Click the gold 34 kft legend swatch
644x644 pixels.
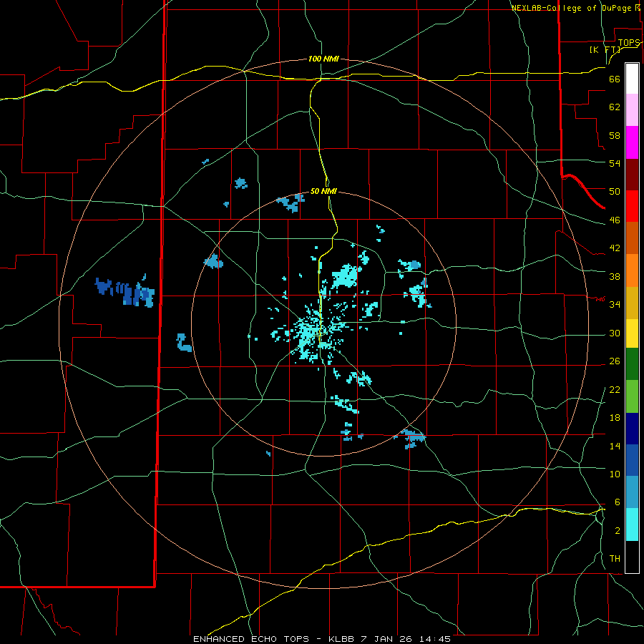point(632,303)
